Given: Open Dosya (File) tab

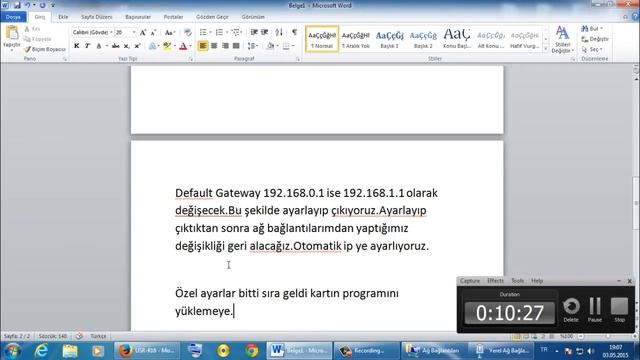Looking at the screenshot, I should [13, 17].
